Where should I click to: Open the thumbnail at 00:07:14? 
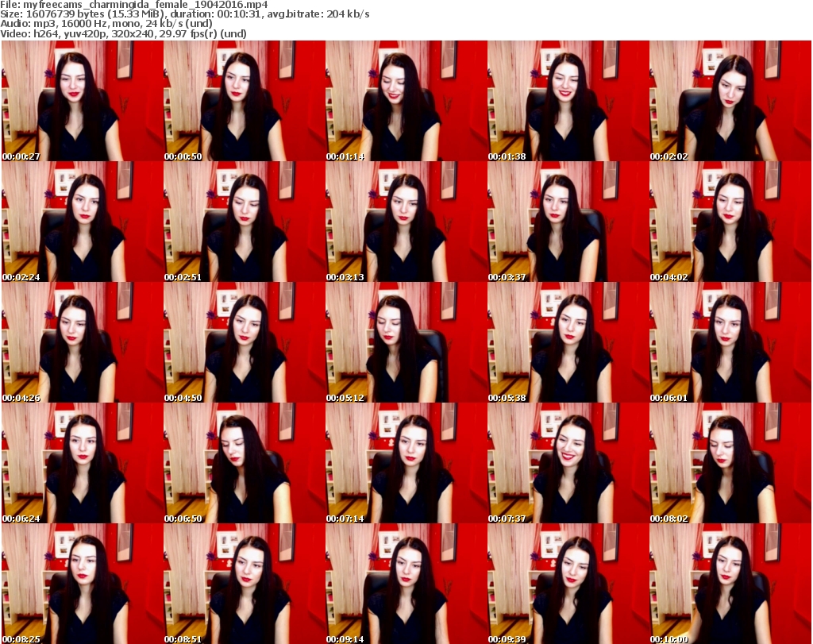click(x=406, y=463)
